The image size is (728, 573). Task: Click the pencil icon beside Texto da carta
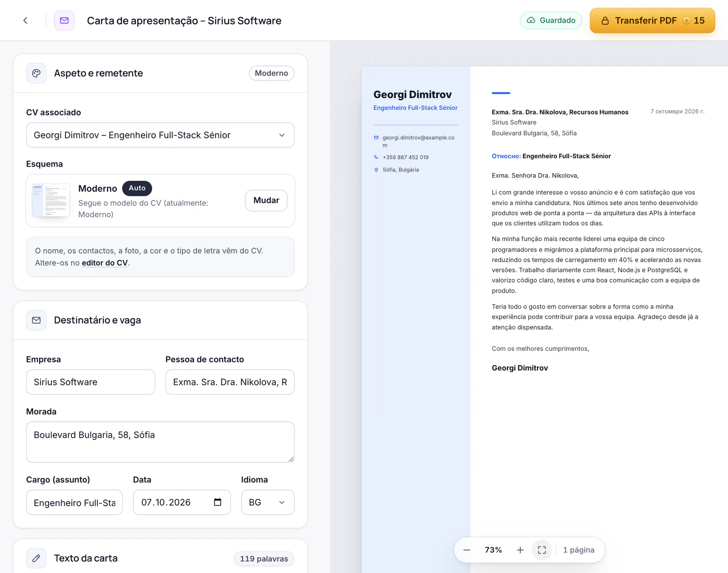36,558
